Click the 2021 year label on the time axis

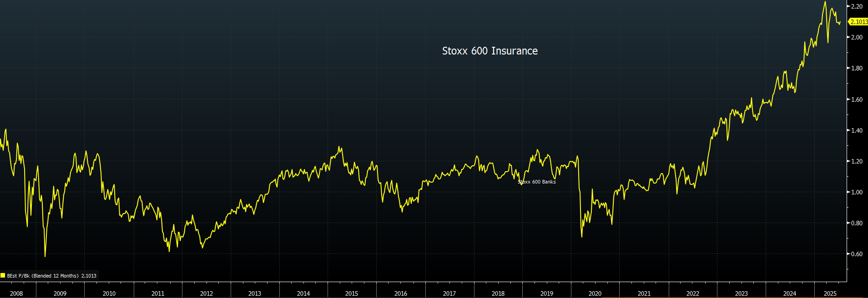coord(644,293)
